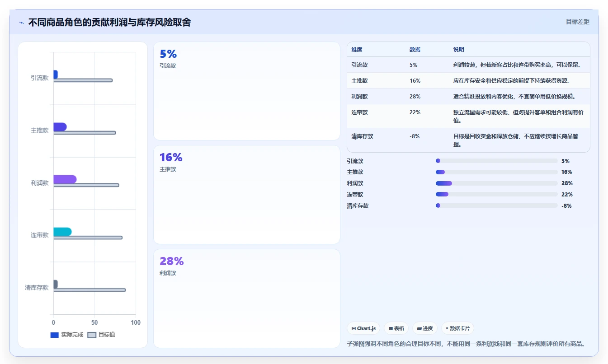
Task: Select the 表格 tag chip
Action: pyautogui.click(x=396, y=328)
